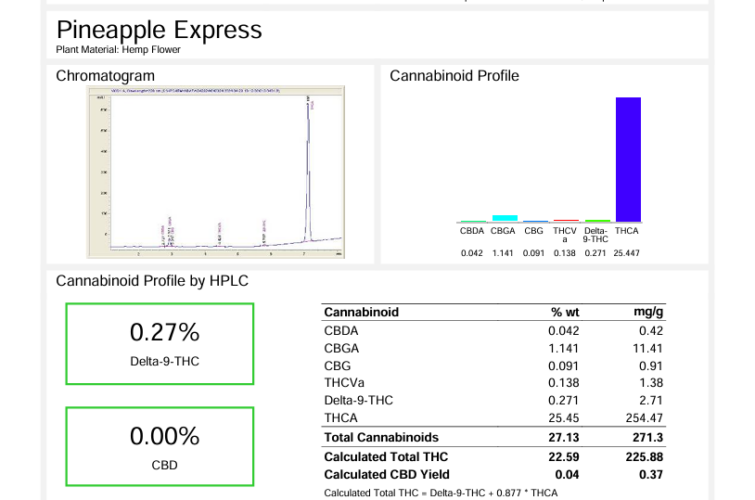Select the THCVa table row label
Screen dimensions: 755x500
pos(344,383)
